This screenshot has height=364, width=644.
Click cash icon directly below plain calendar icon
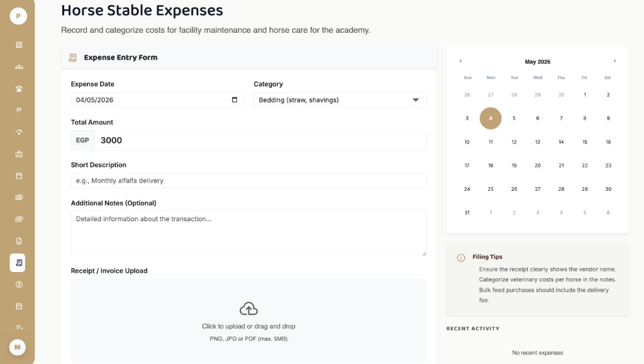tap(19, 197)
